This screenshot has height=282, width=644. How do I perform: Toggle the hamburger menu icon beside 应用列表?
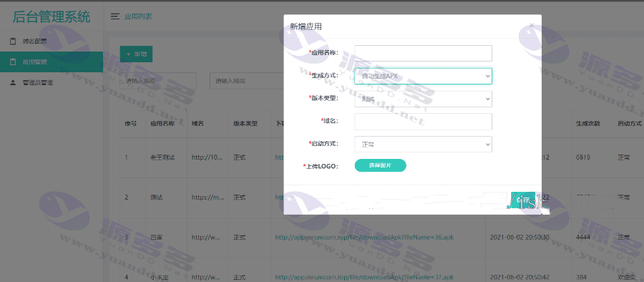[115, 16]
